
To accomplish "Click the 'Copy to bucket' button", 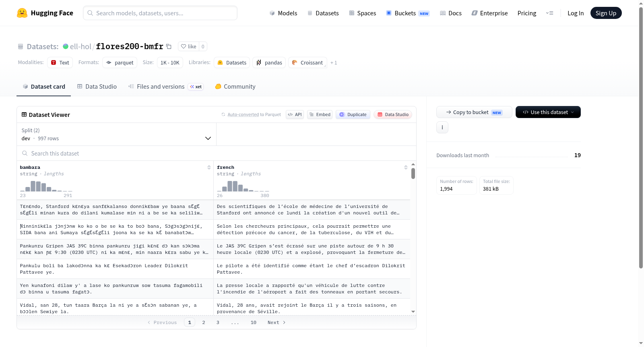I will 474,112.
